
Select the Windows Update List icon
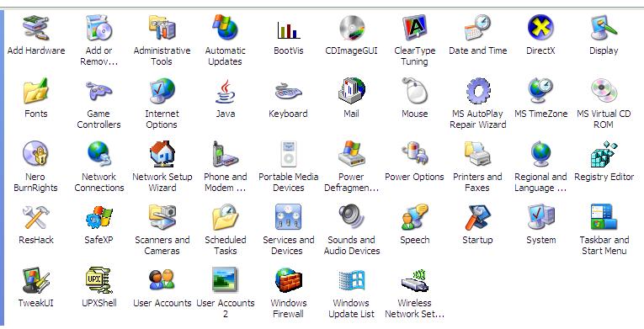(352, 280)
